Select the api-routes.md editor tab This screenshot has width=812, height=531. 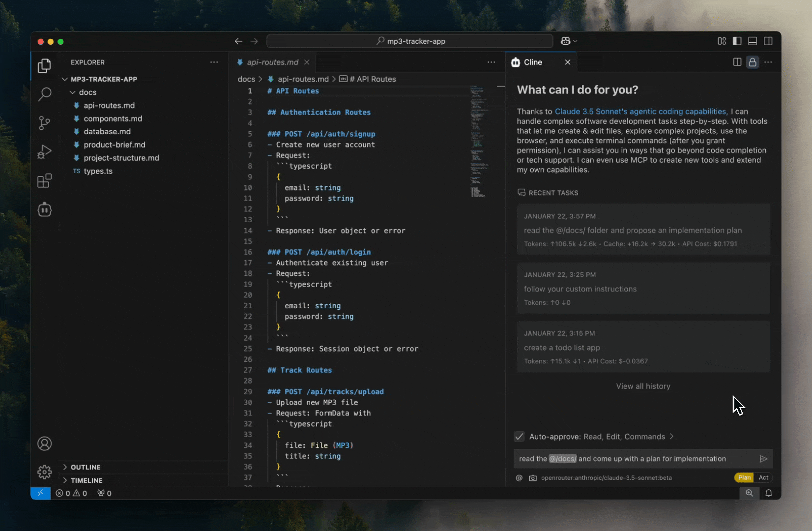(x=272, y=62)
